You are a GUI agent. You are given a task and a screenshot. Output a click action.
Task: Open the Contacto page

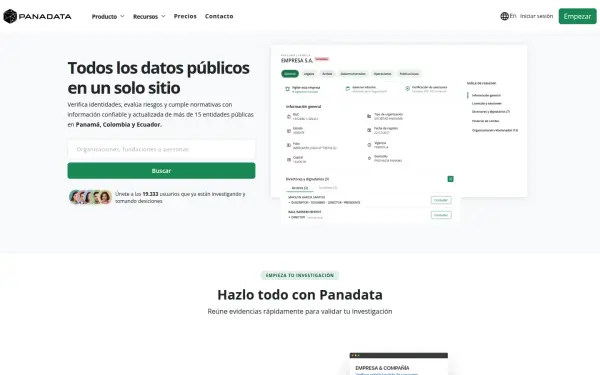(x=219, y=16)
